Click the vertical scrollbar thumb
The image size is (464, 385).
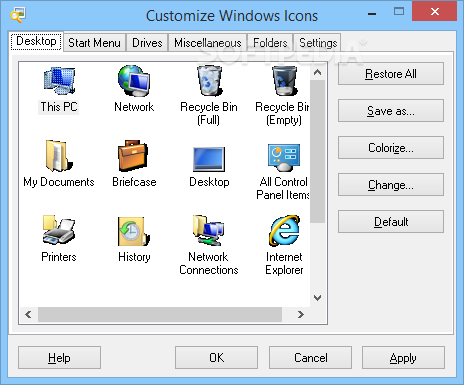tap(317, 151)
